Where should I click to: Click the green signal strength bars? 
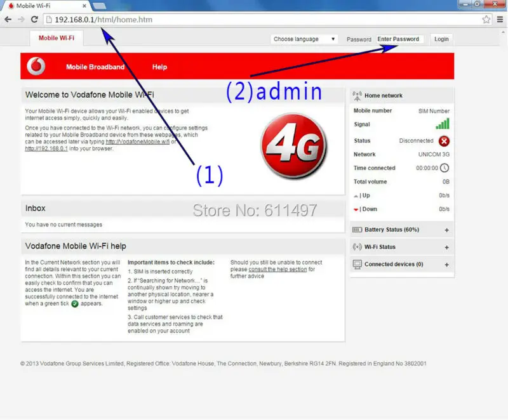point(443,124)
